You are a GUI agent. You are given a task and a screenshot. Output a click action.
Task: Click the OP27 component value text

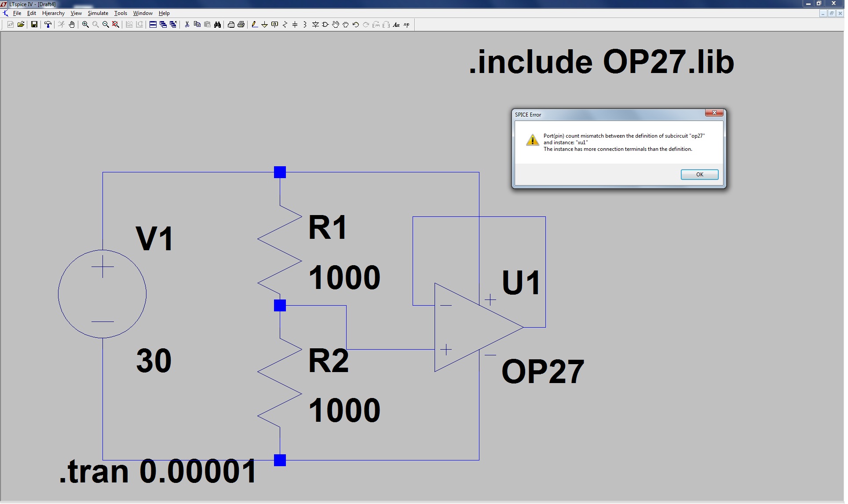pyautogui.click(x=543, y=372)
